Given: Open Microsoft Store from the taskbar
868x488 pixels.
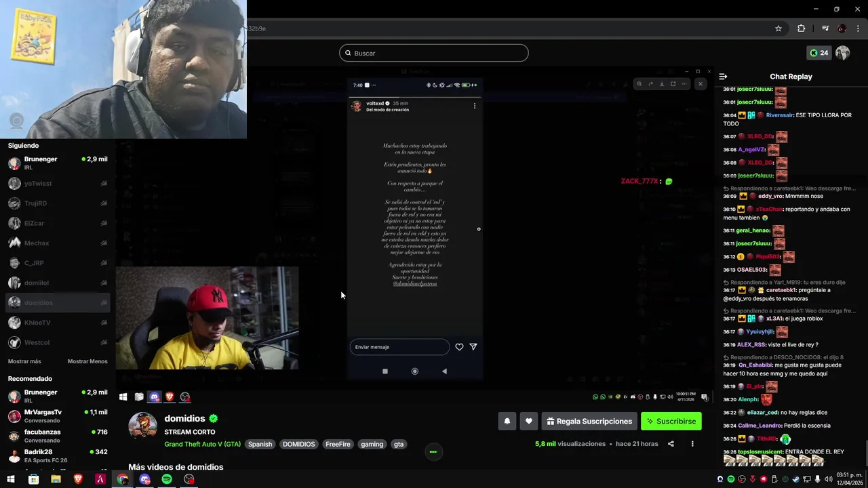Looking at the screenshot, I should click(33, 479).
